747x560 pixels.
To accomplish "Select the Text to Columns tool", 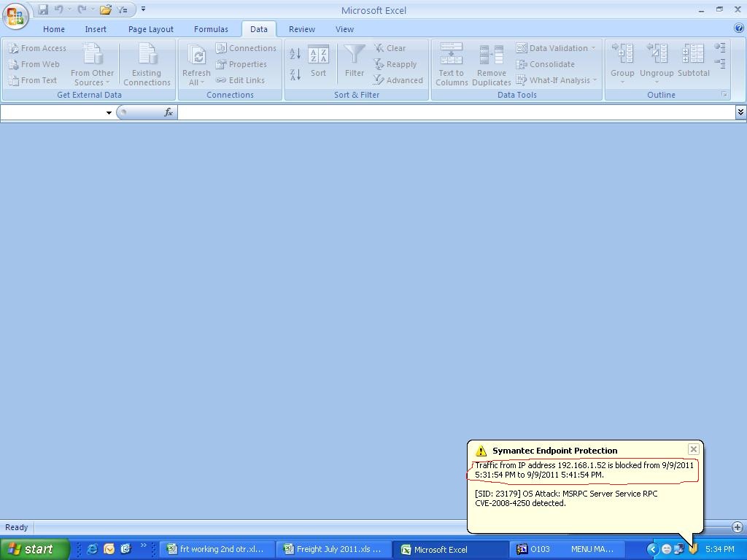I will pyautogui.click(x=452, y=64).
